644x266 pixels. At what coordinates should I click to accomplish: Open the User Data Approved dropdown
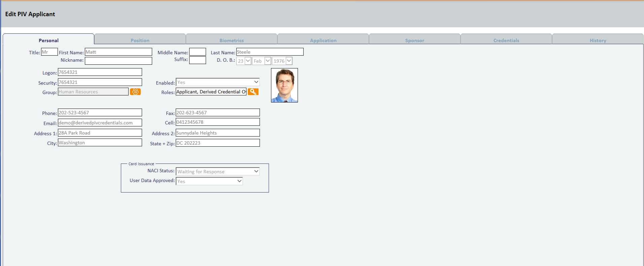click(209, 181)
